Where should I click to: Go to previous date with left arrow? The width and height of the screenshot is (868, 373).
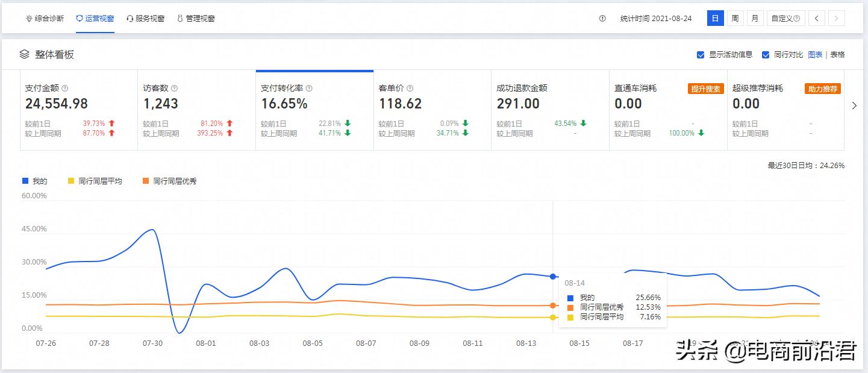[x=816, y=19]
